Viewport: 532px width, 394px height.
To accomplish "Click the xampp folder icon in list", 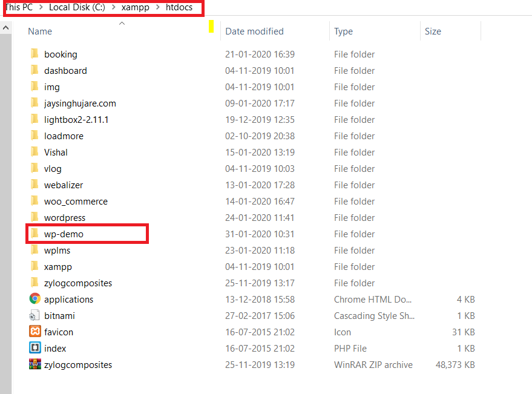I will click(34, 266).
